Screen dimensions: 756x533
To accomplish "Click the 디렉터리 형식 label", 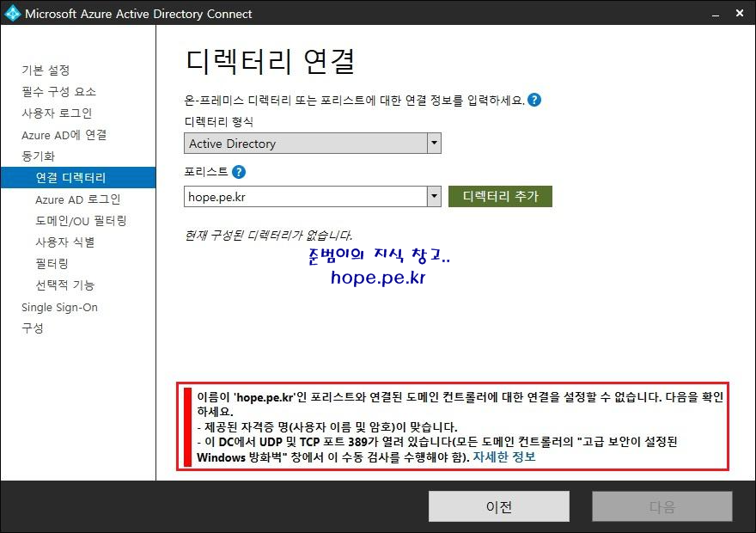I will click(219, 121).
